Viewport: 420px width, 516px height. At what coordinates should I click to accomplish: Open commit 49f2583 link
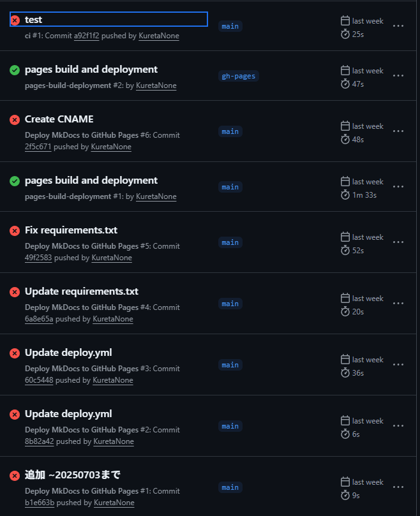point(39,258)
